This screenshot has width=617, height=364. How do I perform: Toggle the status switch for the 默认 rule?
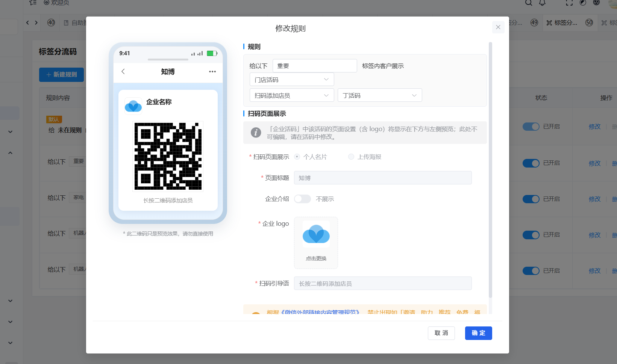click(531, 127)
